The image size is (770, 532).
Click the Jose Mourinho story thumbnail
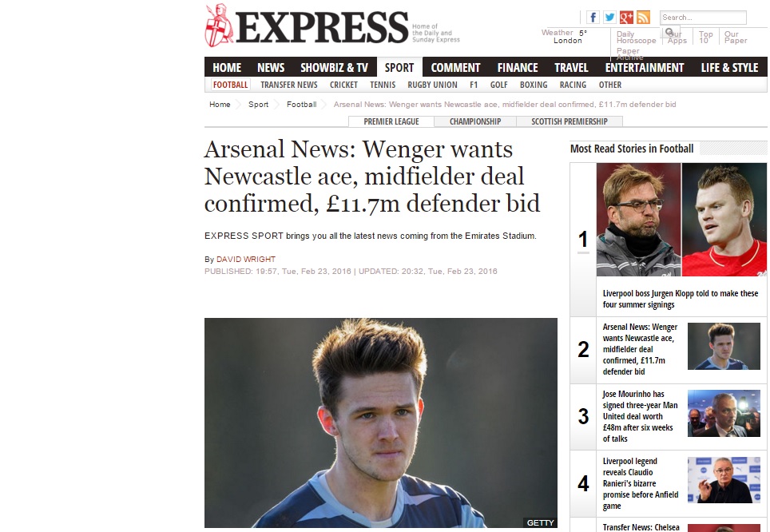coord(724,413)
